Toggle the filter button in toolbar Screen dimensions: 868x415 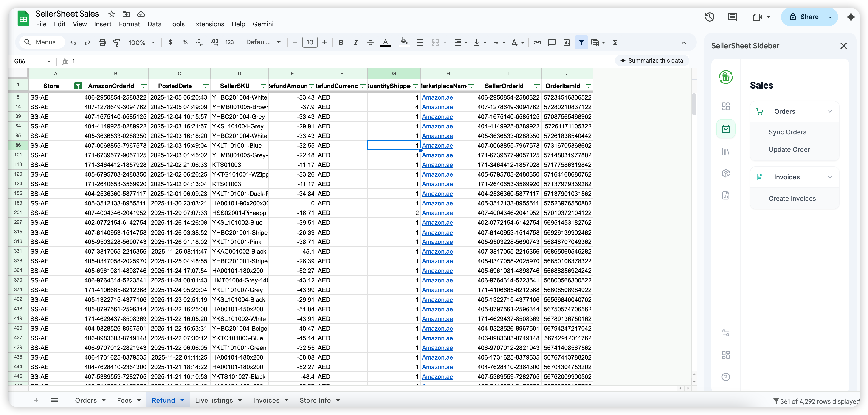point(581,42)
